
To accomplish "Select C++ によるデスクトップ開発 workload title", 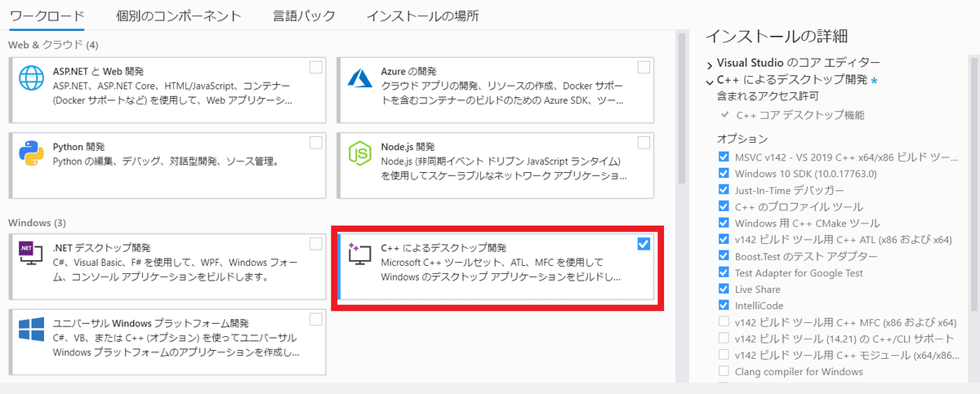I will tap(443, 247).
